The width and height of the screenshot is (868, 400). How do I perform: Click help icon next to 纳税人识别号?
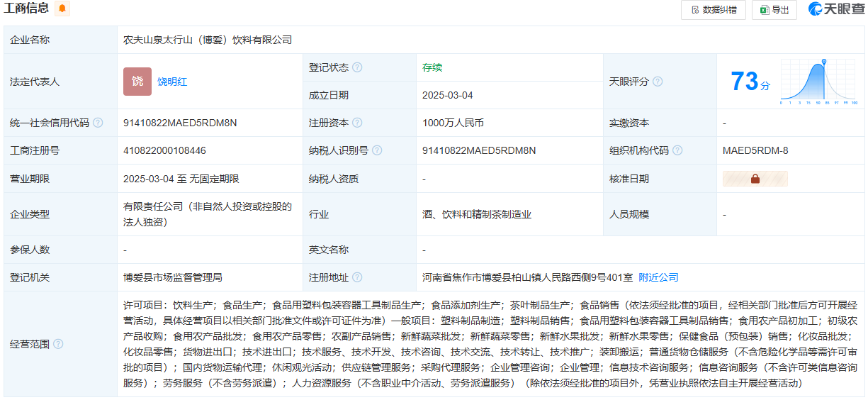[x=377, y=150]
